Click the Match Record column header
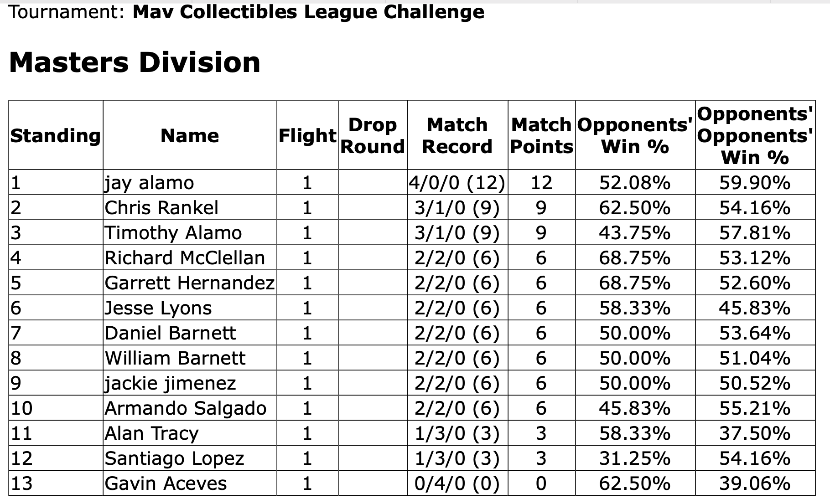This screenshot has height=504, width=830. coord(457,136)
